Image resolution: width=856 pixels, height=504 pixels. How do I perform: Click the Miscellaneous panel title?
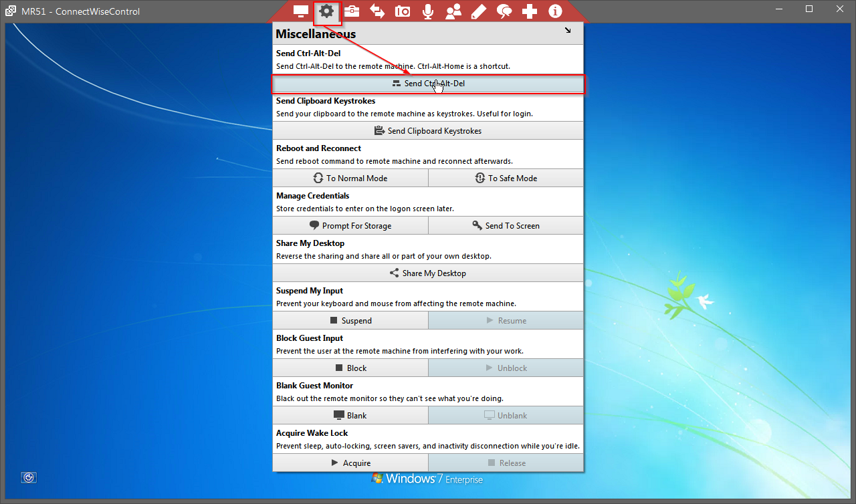pyautogui.click(x=316, y=34)
